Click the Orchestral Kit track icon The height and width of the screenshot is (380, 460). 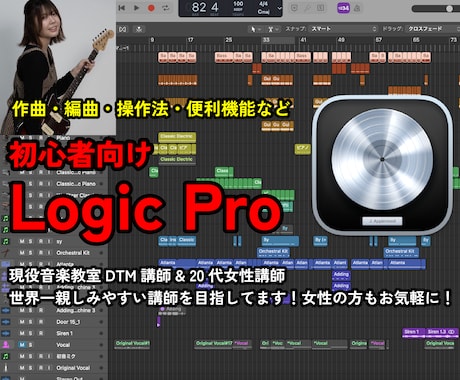pyautogui.click(x=5, y=253)
